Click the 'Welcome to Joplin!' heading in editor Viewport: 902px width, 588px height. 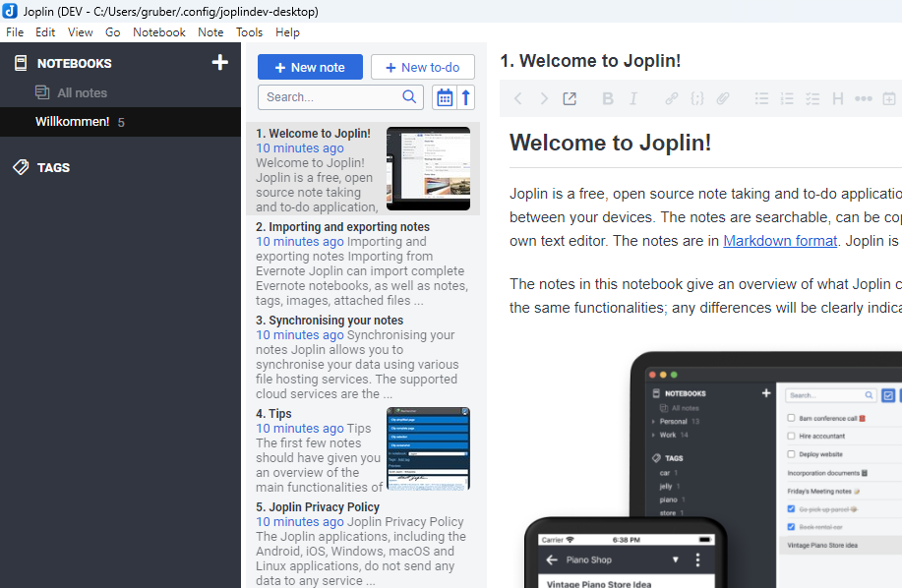point(610,143)
